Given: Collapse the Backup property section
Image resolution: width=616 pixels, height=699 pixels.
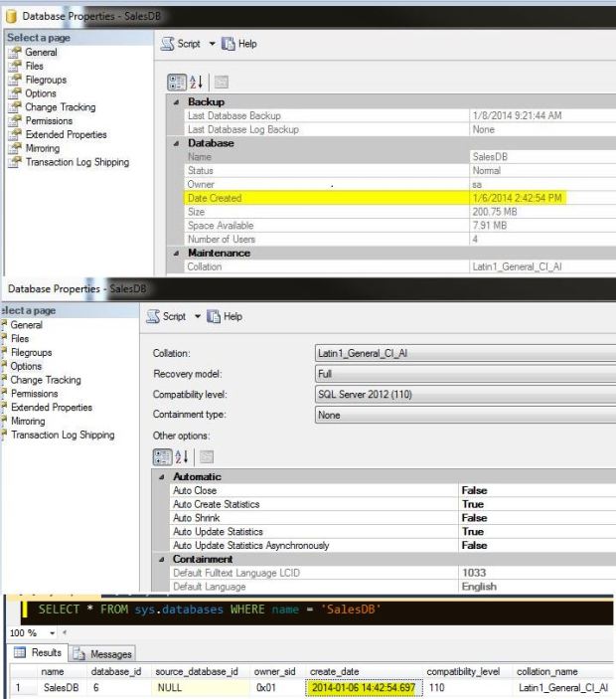Looking at the screenshot, I should click(176, 102).
